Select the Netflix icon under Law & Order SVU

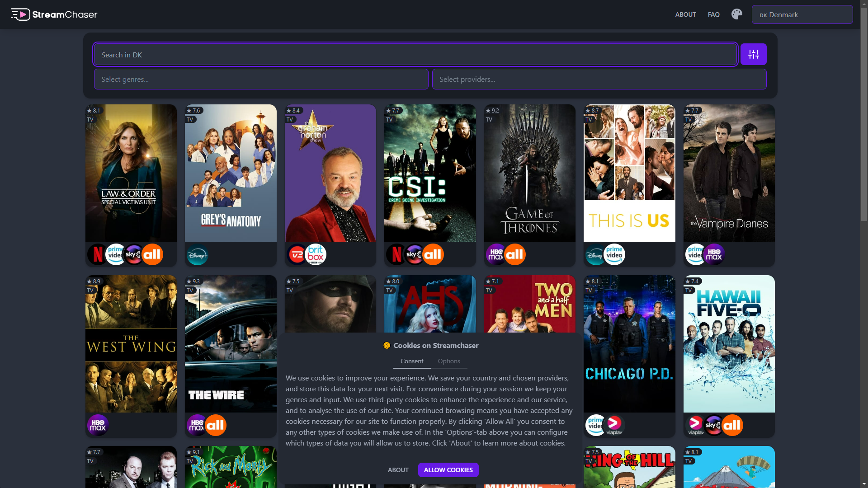point(97,254)
